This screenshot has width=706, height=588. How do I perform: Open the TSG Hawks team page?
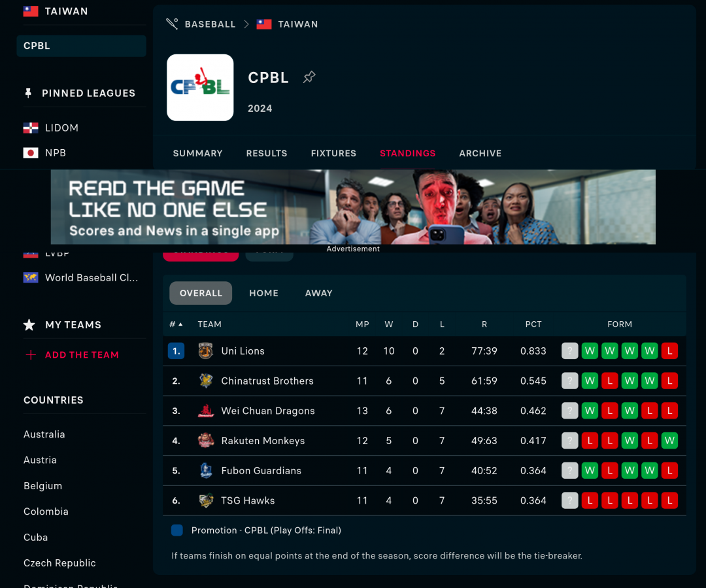coord(248,500)
